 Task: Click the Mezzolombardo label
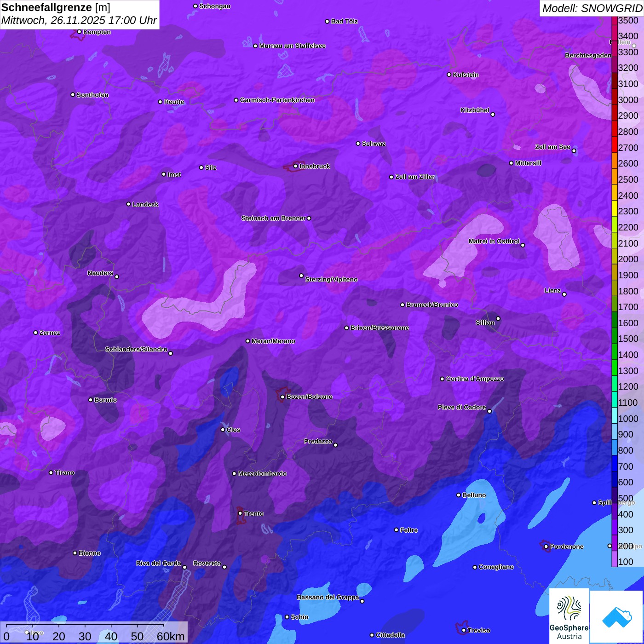coord(262,473)
